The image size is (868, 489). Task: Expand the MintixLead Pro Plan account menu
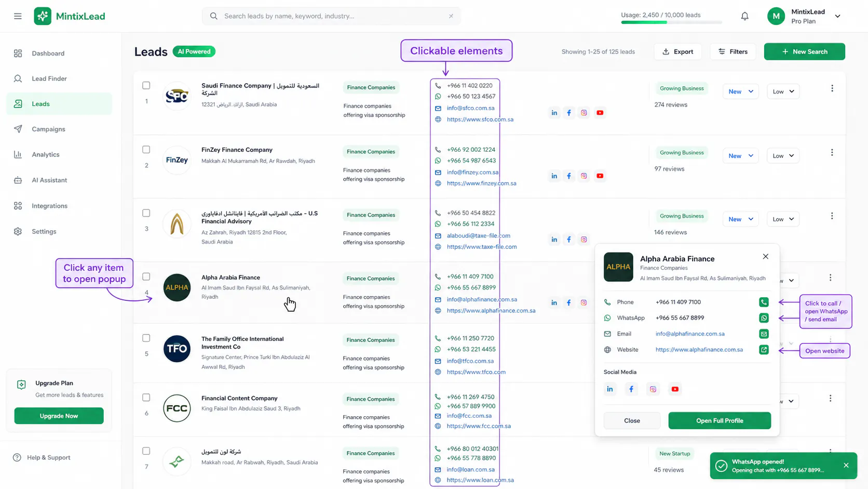click(837, 16)
